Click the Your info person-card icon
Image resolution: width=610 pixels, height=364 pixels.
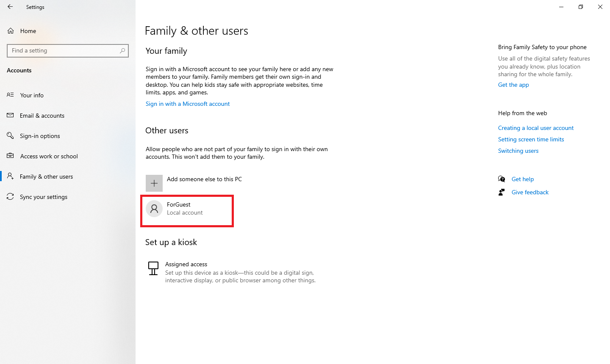pyautogui.click(x=10, y=95)
